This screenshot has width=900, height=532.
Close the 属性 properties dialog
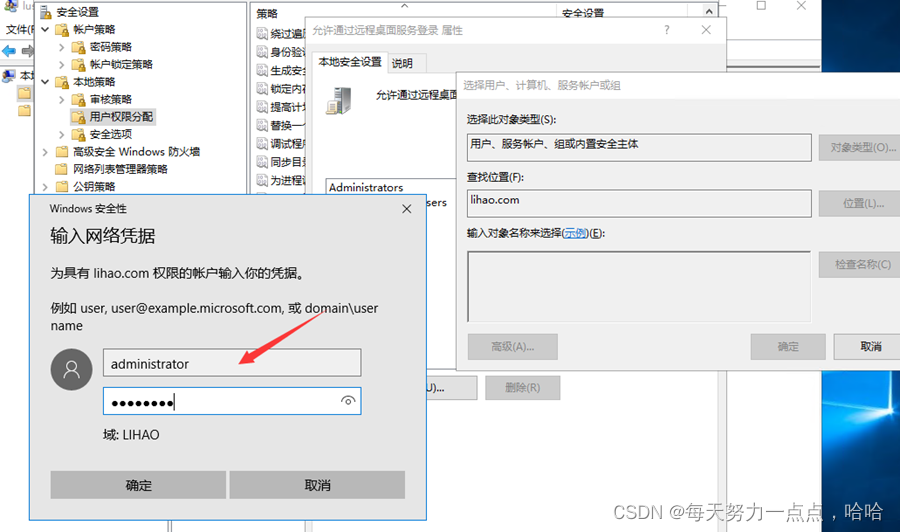pos(706,30)
